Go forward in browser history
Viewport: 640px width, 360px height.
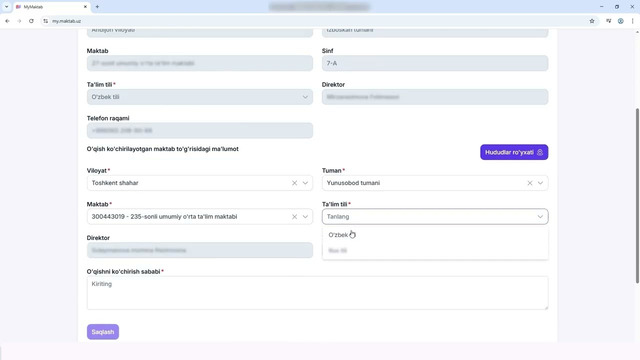pyautogui.click(x=19, y=21)
